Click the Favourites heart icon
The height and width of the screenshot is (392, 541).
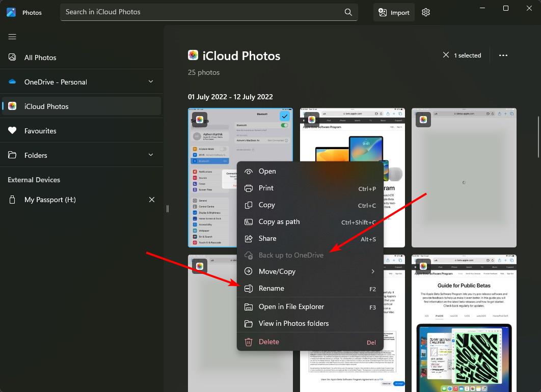pos(12,130)
